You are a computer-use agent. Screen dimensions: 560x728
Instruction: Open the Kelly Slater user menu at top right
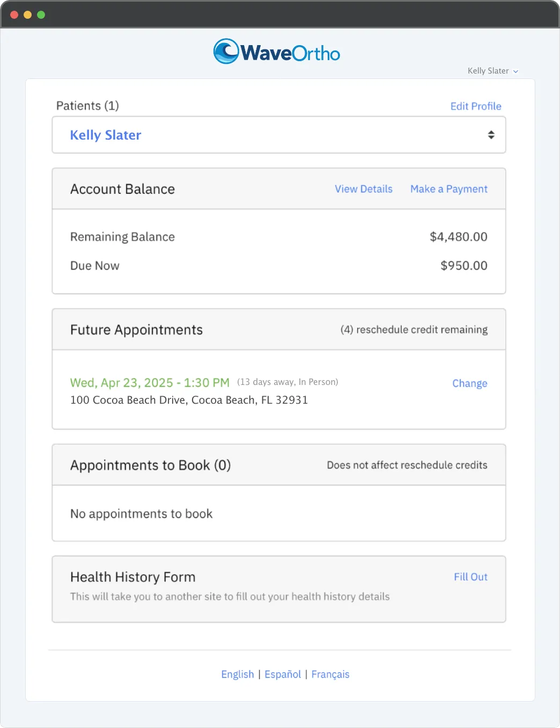[493, 71]
